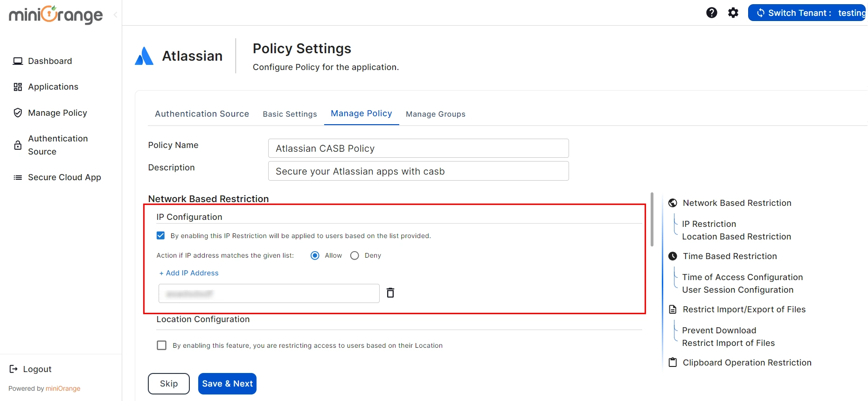This screenshot has height=401, width=868.
Task: Click the Restrict Import/Export file icon
Action: pos(673,310)
